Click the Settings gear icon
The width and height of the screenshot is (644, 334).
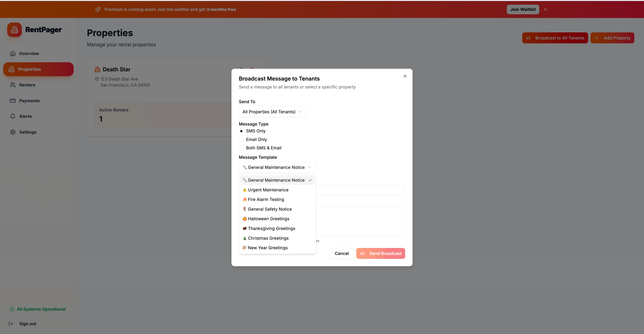click(x=13, y=132)
